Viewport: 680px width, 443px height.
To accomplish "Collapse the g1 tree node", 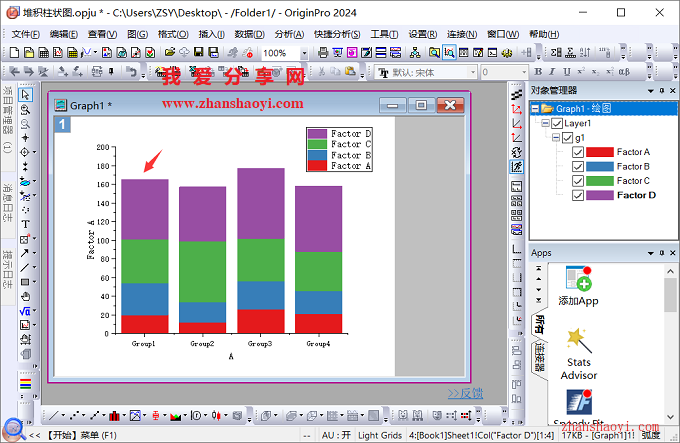I will point(556,138).
